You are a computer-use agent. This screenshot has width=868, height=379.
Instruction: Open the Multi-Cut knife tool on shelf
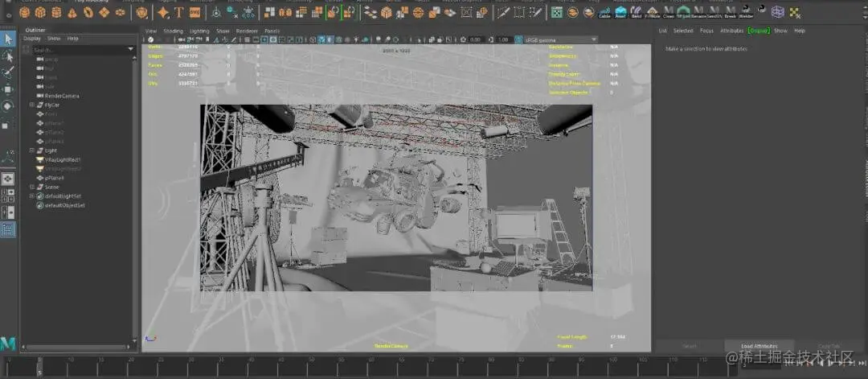coord(502,12)
